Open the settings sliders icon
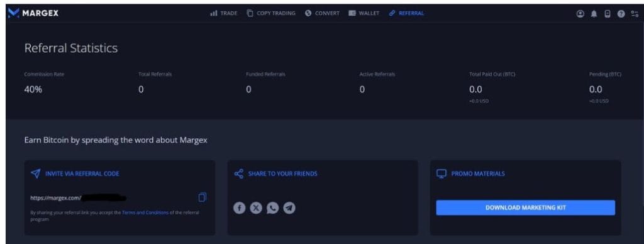Viewport: 644px width, 244px height. point(635,14)
